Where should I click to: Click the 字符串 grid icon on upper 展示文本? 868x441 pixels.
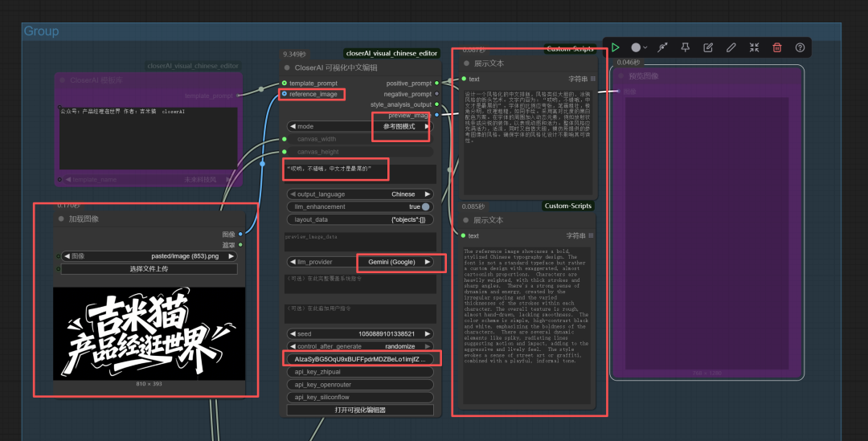(x=593, y=79)
